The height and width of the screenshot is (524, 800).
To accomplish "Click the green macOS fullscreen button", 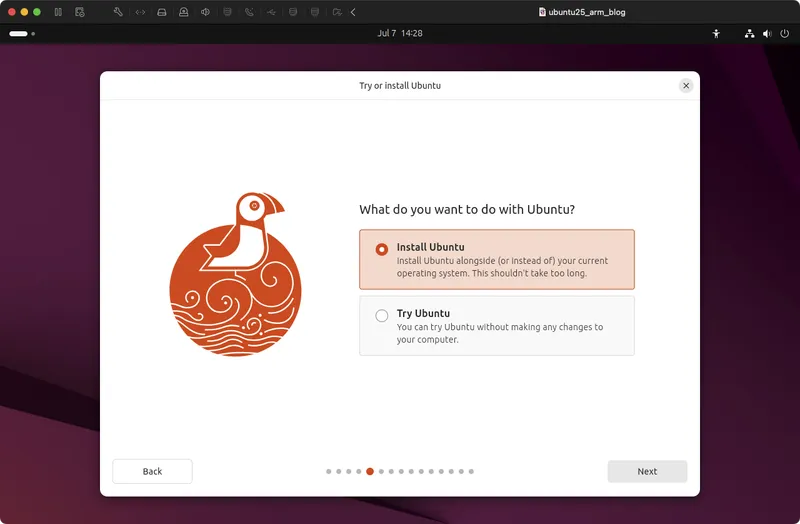I will click(37, 12).
